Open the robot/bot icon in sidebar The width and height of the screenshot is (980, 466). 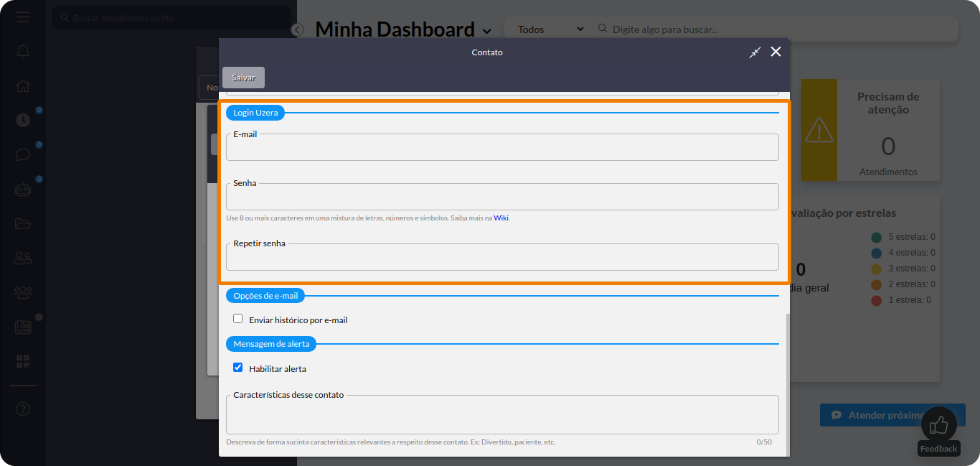[23, 190]
